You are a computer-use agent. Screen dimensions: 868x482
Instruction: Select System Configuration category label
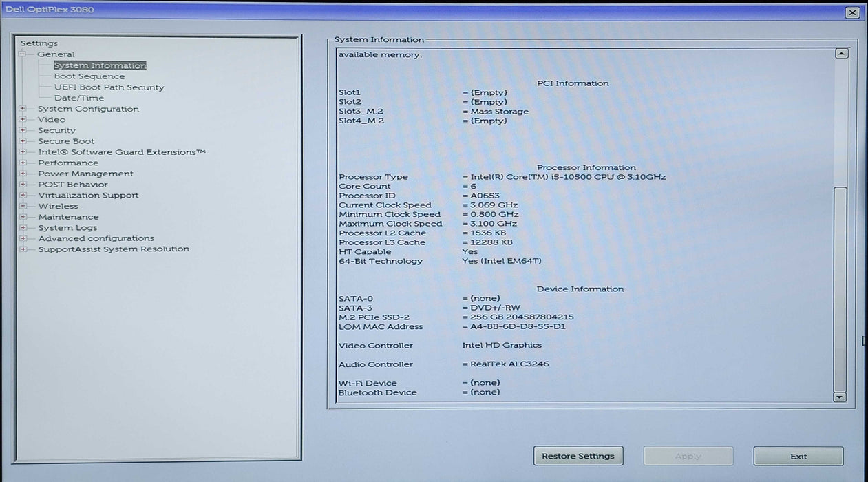88,109
